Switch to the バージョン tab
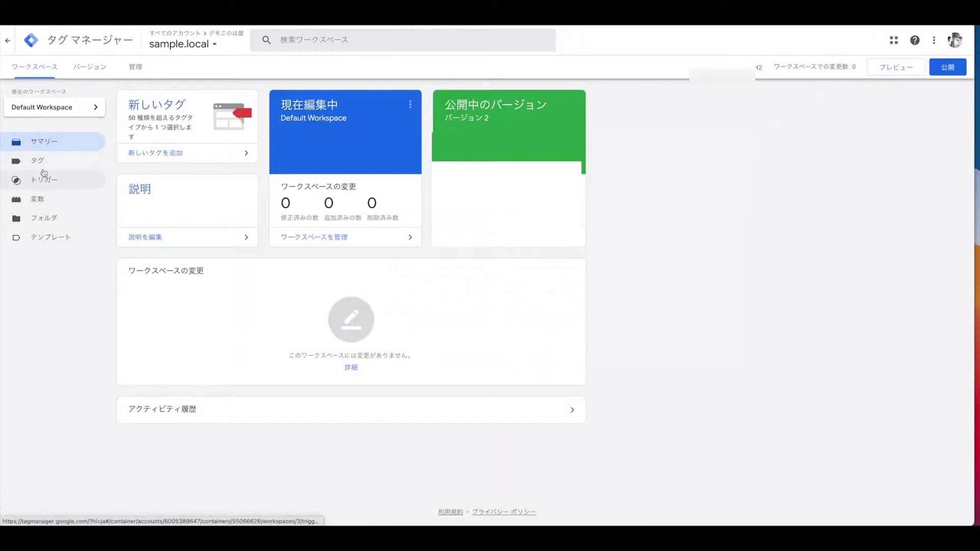 90,67
